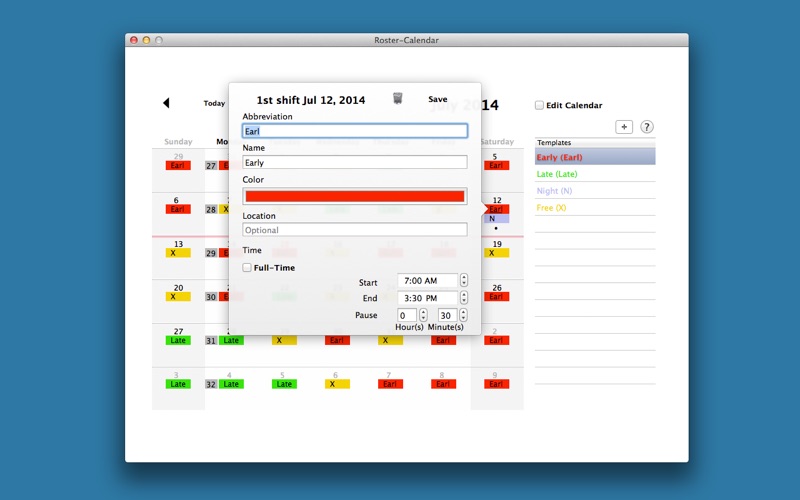Toggle the Edit Calendar checkbox
The image size is (800, 500).
(540, 105)
